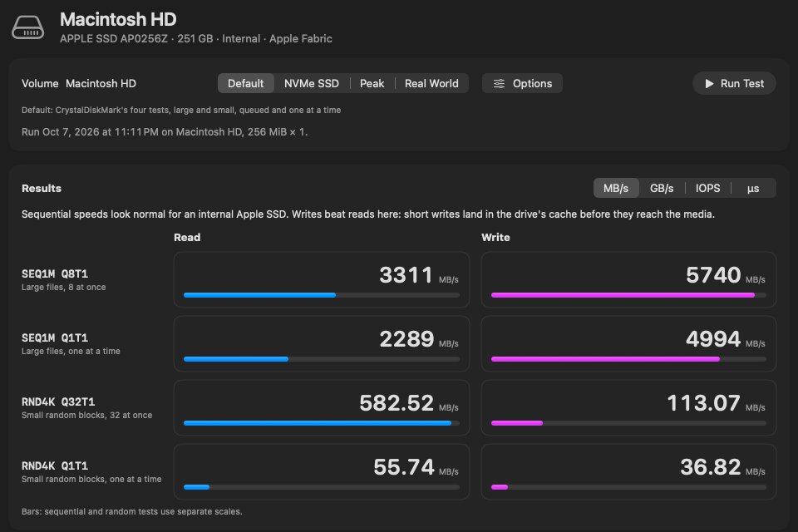This screenshot has height=532, width=798.
Task: Click the RND4K Q1T1 read bar
Action: point(322,487)
